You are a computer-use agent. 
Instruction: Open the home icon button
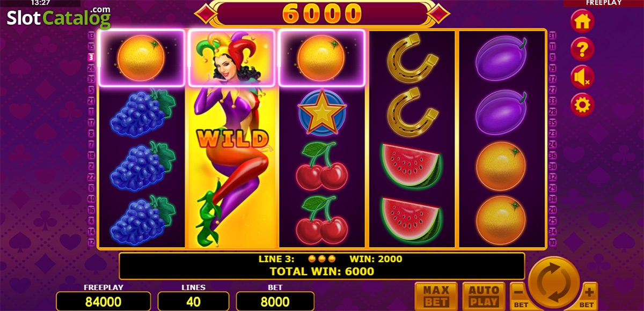pyautogui.click(x=582, y=21)
